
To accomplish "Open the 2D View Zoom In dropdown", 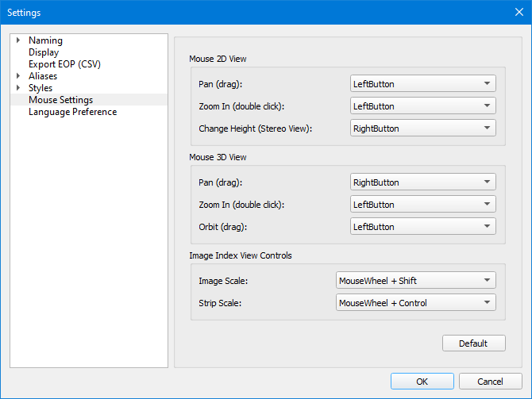I will pyautogui.click(x=422, y=106).
